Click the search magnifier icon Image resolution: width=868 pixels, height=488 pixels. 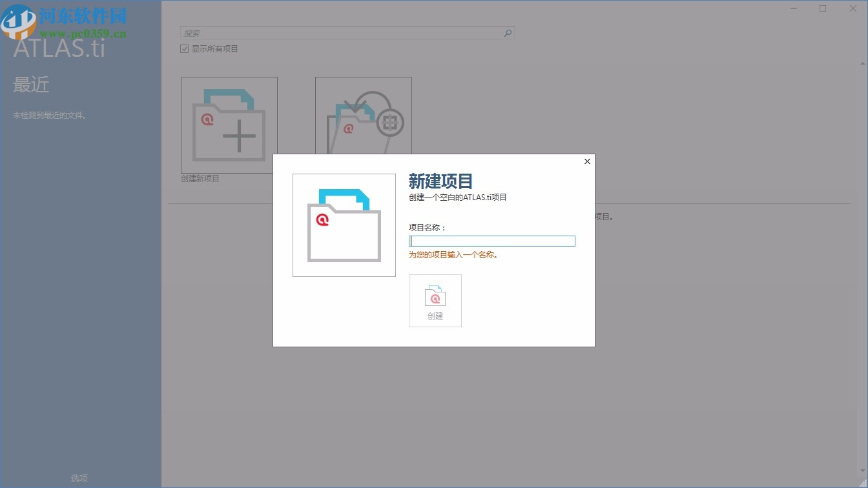tap(508, 33)
